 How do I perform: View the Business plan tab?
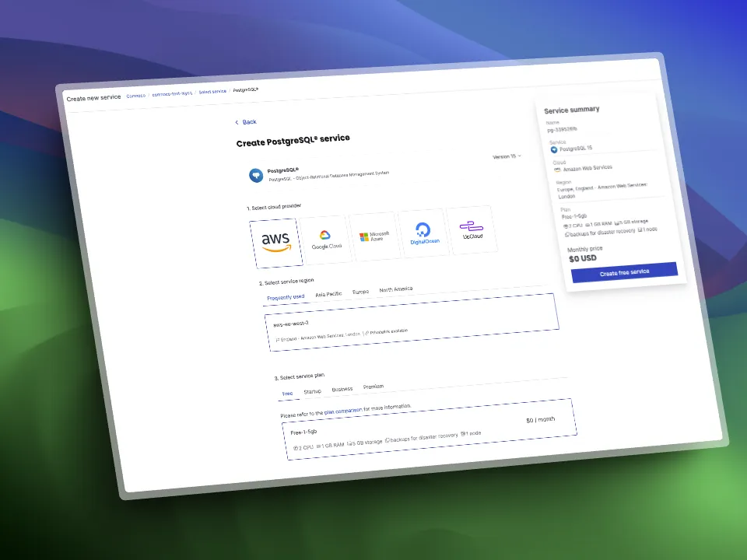coord(342,389)
